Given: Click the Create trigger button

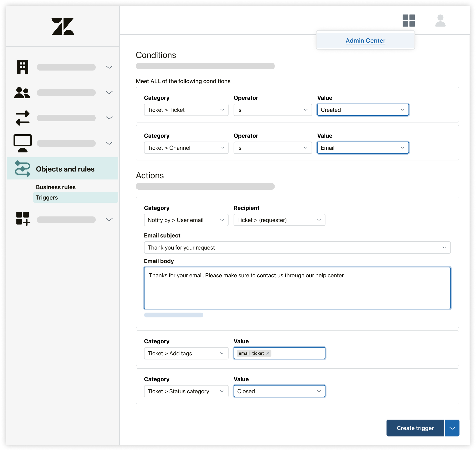Looking at the screenshot, I should 415,428.
